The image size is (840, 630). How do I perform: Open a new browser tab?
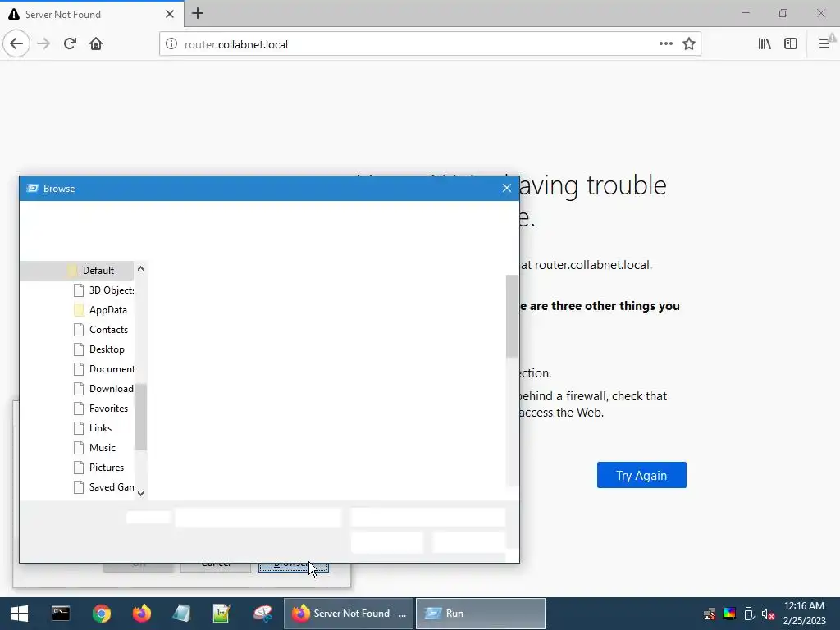coord(198,13)
